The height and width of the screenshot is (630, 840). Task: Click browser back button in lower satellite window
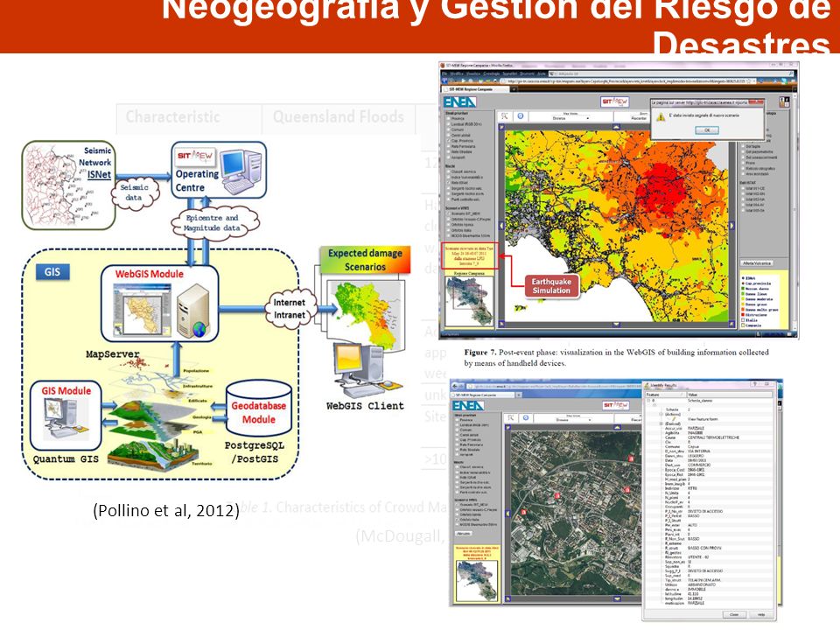tap(457, 386)
